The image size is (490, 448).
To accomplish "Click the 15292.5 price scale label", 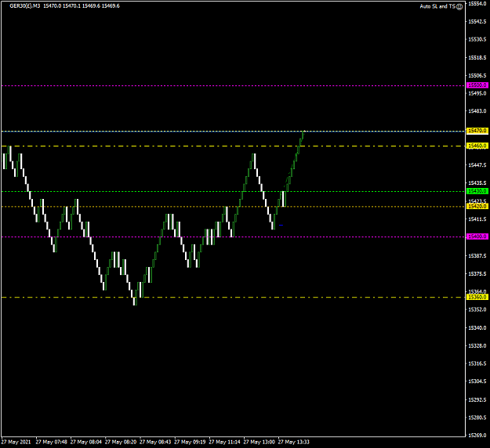I will click(x=477, y=400).
